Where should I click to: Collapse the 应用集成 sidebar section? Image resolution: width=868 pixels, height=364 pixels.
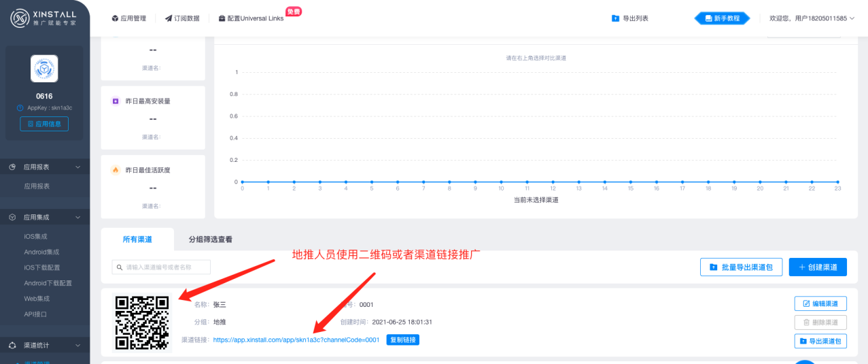coord(44,217)
